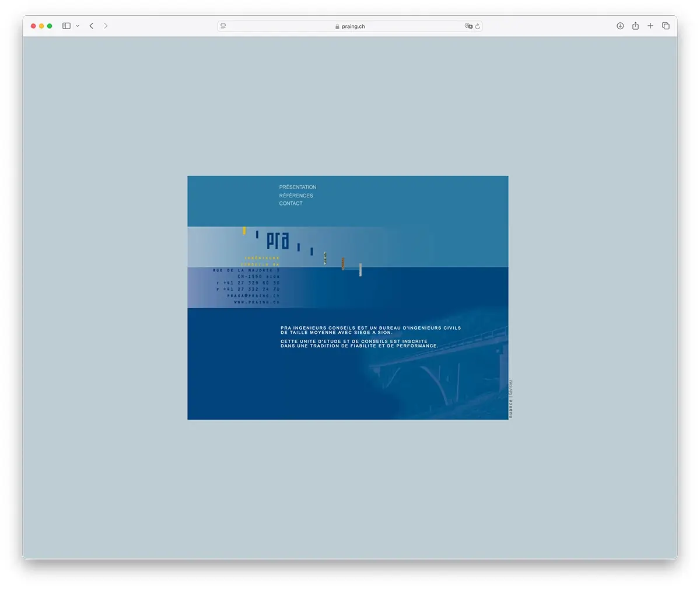Click the nuance | Givisiez credit
Screen dimensions: 700x589
(x=510, y=399)
